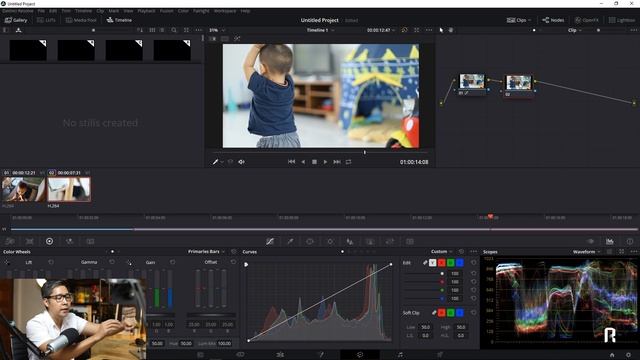This screenshot has width=640, height=360.
Task: Open the Waveform scope type dropdown
Action: [587, 252]
